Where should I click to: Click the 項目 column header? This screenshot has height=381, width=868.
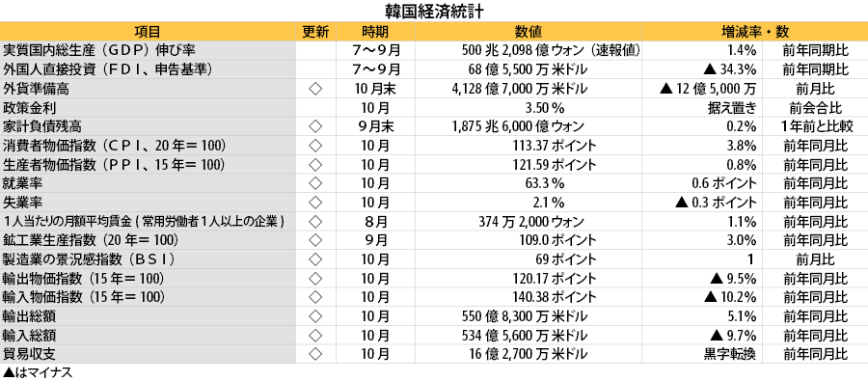148,32
